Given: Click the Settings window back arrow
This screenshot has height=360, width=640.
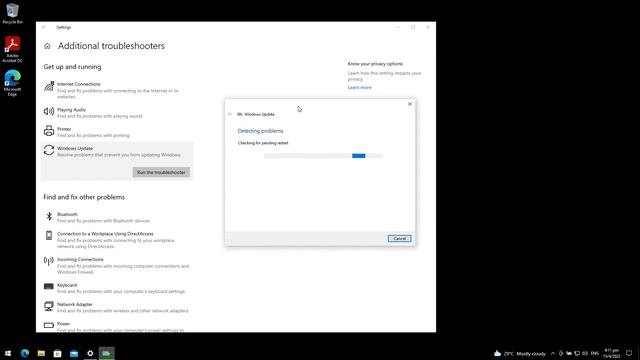Looking at the screenshot, I should pyautogui.click(x=44, y=27).
